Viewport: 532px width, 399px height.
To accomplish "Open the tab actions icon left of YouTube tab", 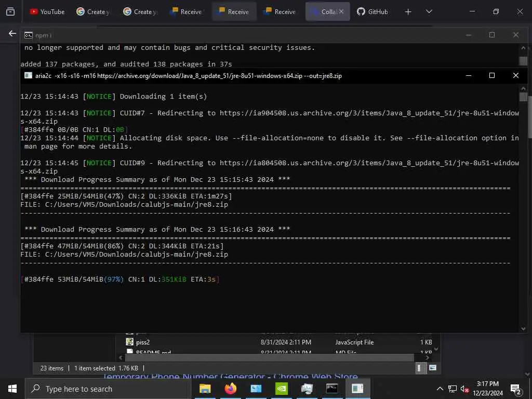I will 10,11.
